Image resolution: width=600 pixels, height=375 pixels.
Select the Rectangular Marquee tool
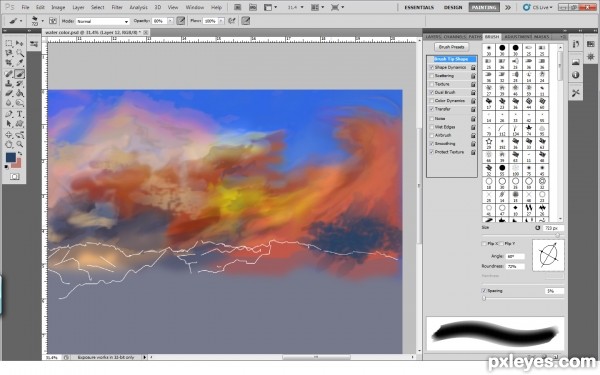(x=9, y=44)
